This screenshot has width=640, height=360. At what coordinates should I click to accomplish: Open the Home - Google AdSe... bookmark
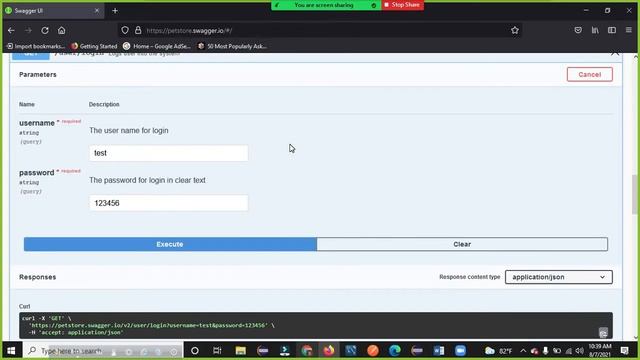[x=157, y=46]
